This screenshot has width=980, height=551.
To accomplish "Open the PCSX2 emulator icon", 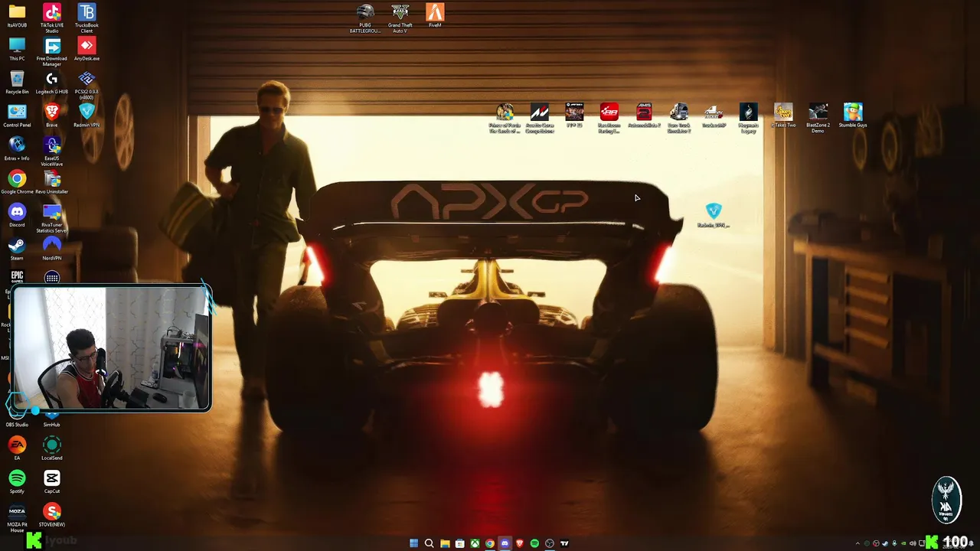I will 87,85.
